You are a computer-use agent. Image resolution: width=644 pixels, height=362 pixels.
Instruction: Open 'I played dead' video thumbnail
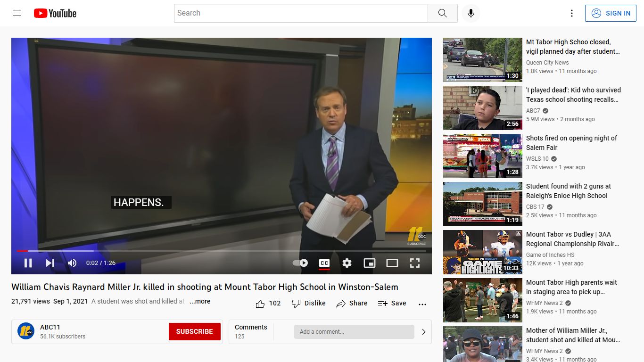(x=483, y=108)
